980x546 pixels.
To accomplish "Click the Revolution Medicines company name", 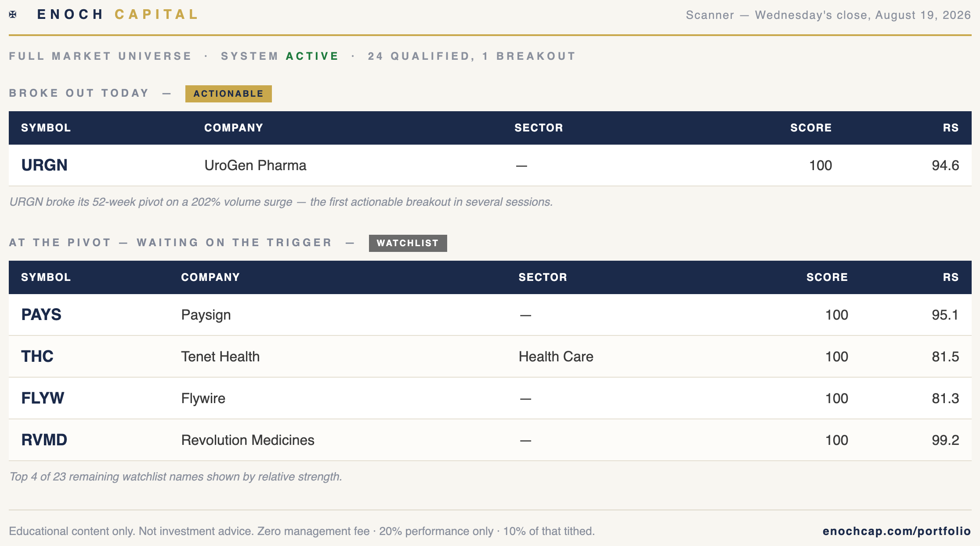I will (248, 440).
